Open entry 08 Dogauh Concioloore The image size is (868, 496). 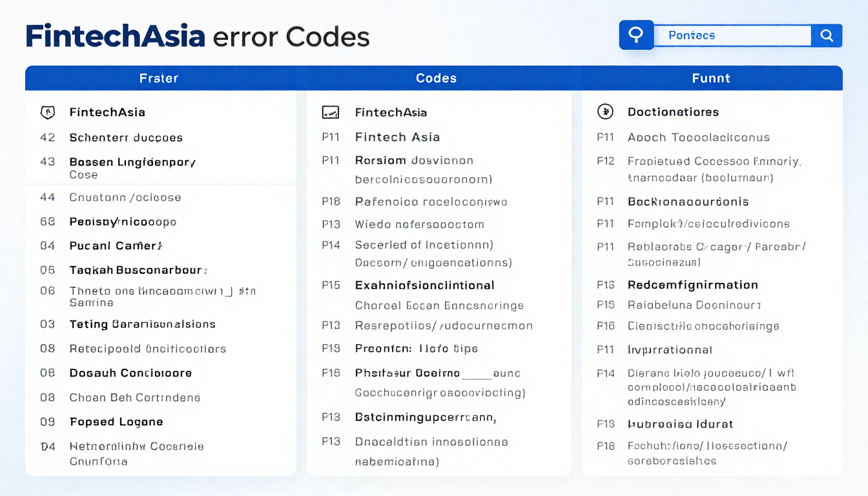coord(130,373)
